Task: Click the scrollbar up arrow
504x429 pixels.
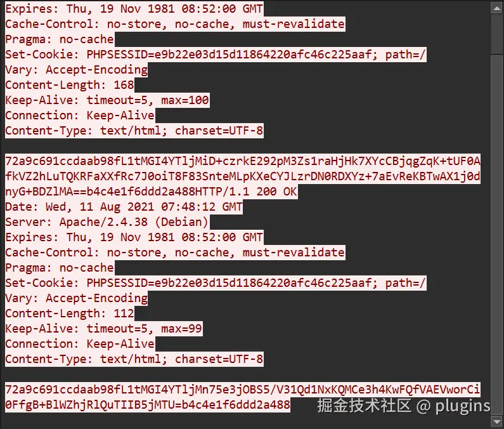Action: click(x=496, y=8)
